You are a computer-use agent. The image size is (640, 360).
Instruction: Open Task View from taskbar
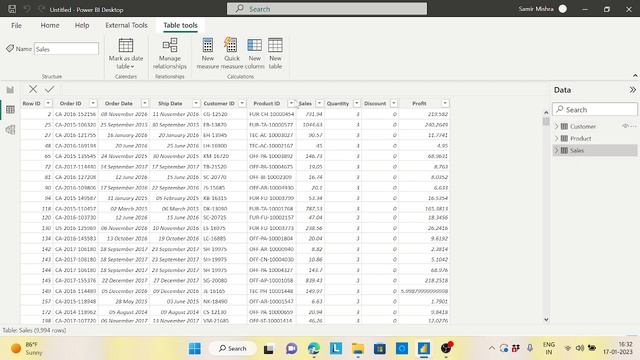click(268, 349)
